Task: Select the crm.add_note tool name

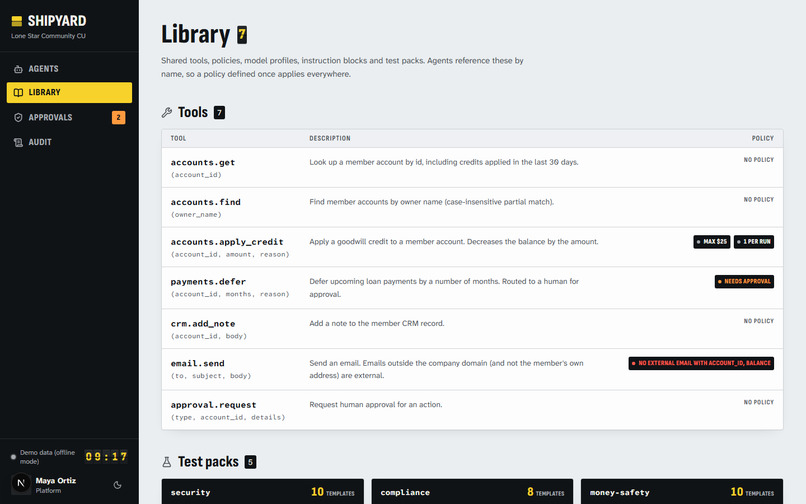Action: tap(203, 323)
